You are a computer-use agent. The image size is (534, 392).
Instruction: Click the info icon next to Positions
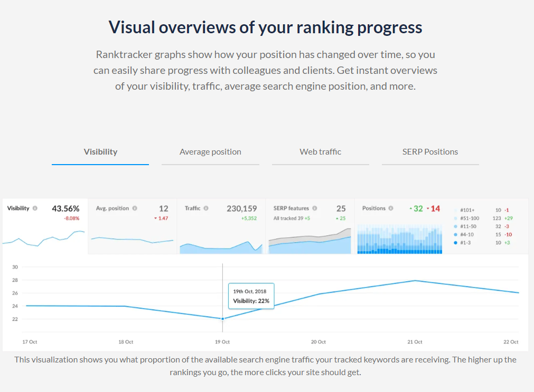click(x=391, y=208)
